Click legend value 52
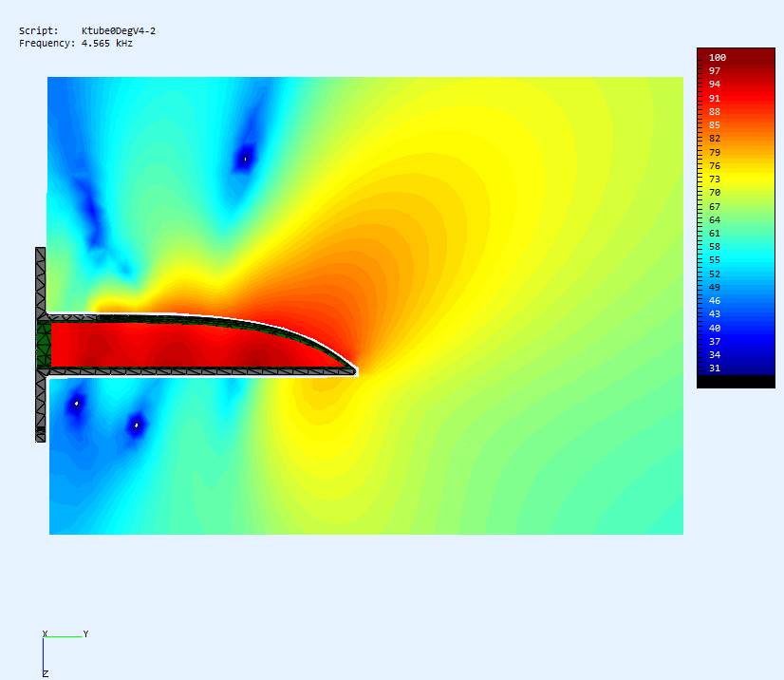Viewport: 784px width, 680px height. [715, 274]
